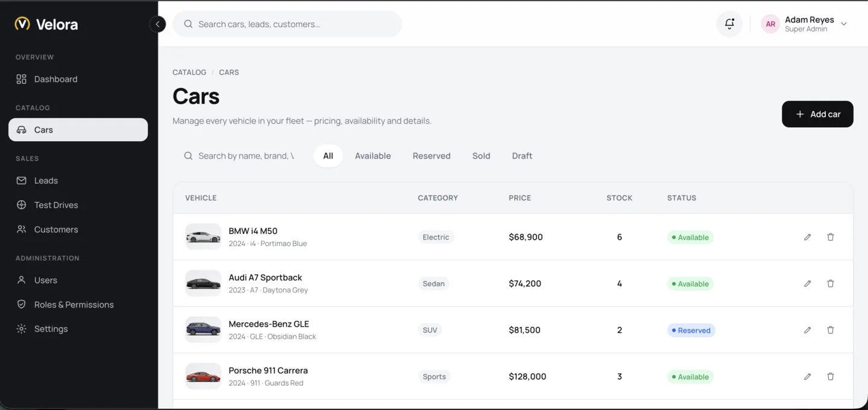Click the Mercedes-Benz GLE thumbnail image

coord(203,330)
